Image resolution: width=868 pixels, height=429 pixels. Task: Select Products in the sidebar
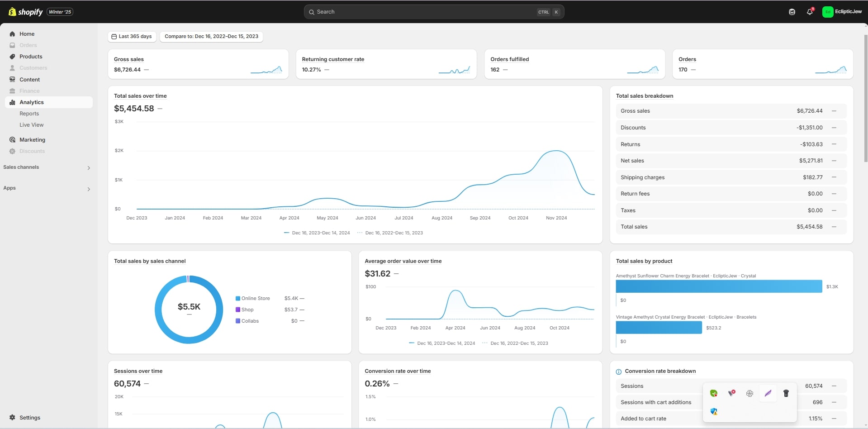click(x=31, y=57)
